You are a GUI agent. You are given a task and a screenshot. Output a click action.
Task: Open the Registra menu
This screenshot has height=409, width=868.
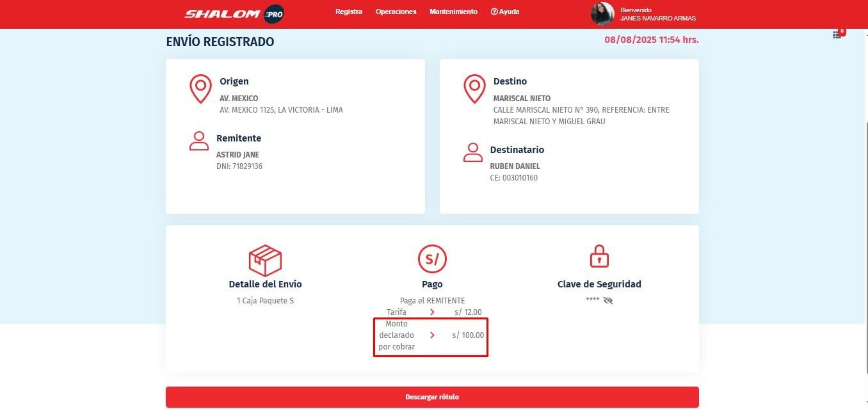point(348,12)
